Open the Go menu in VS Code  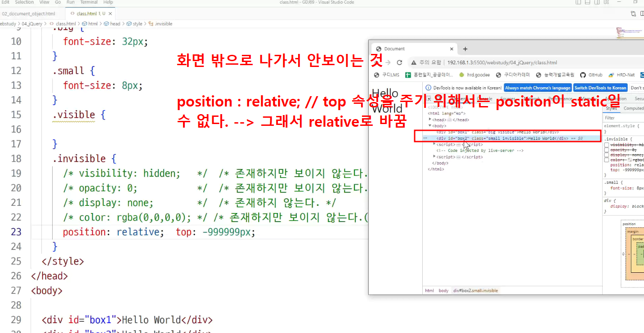pos(58,2)
